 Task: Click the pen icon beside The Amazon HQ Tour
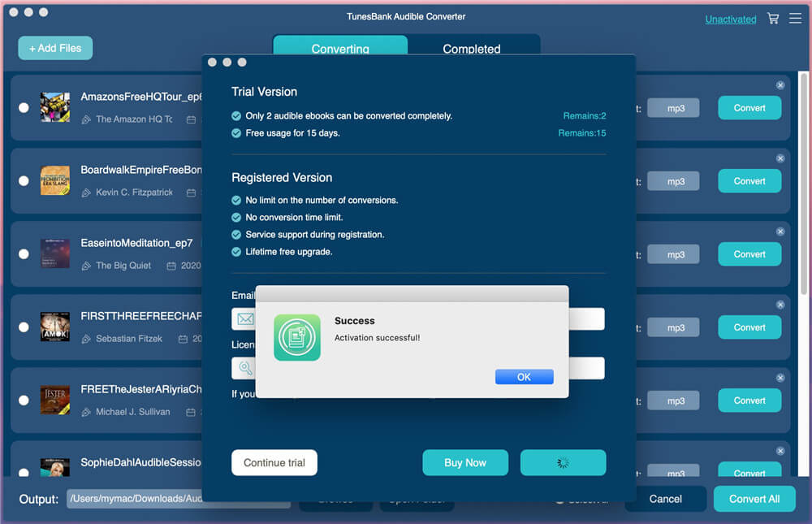click(86, 119)
